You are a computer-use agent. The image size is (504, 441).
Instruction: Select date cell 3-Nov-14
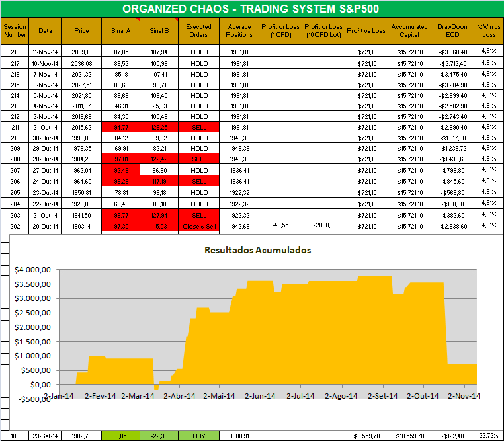coord(45,116)
